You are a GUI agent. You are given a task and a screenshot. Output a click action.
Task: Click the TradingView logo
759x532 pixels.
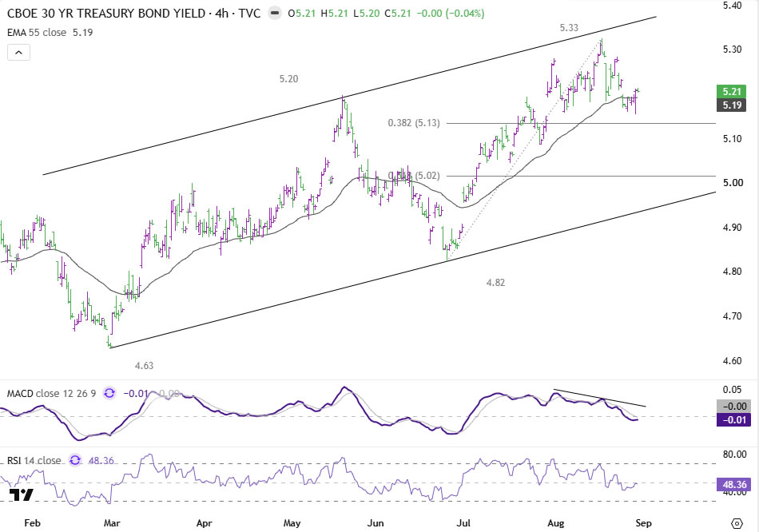tap(22, 494)
